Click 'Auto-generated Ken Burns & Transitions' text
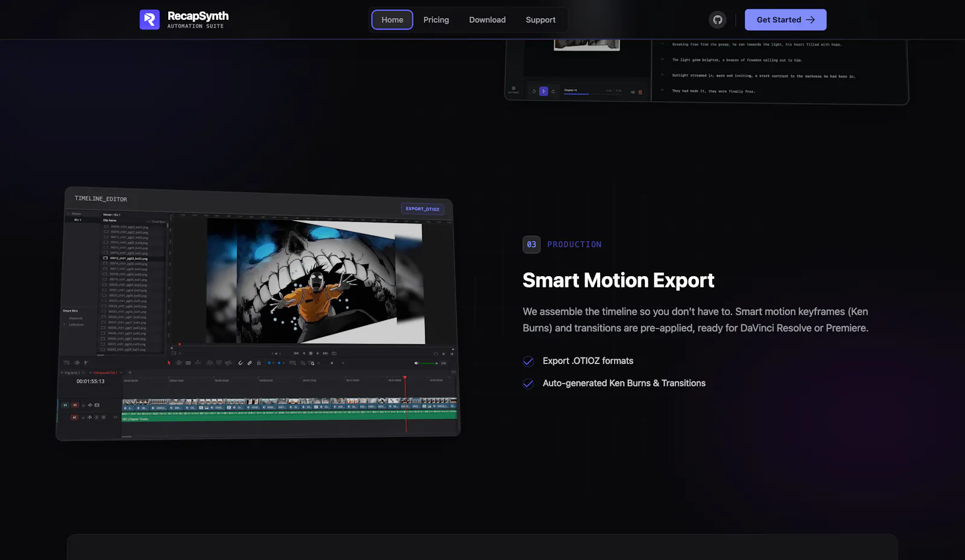Viewport: 965px width, 560px height. click(x=624, y=383)
